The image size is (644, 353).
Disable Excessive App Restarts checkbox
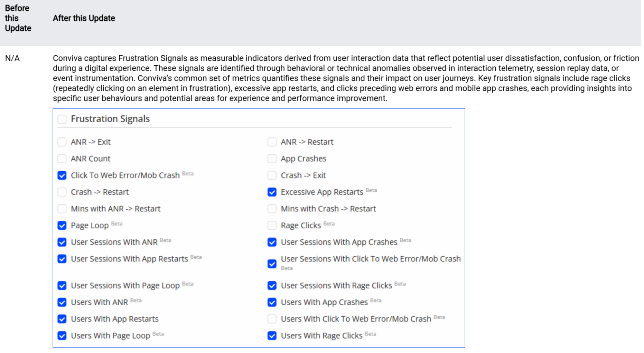coord(272,192)
